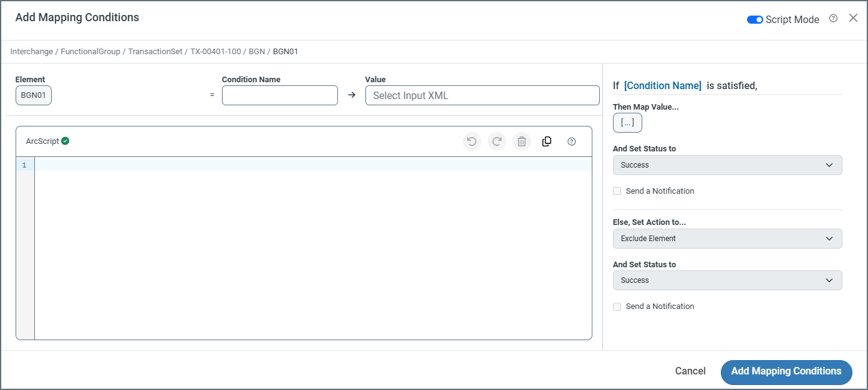Undo the last ArcScript edit
Image resolution: width=868 pixels, height=390 pixels.
pyautogui.click(x=472, y=141)
